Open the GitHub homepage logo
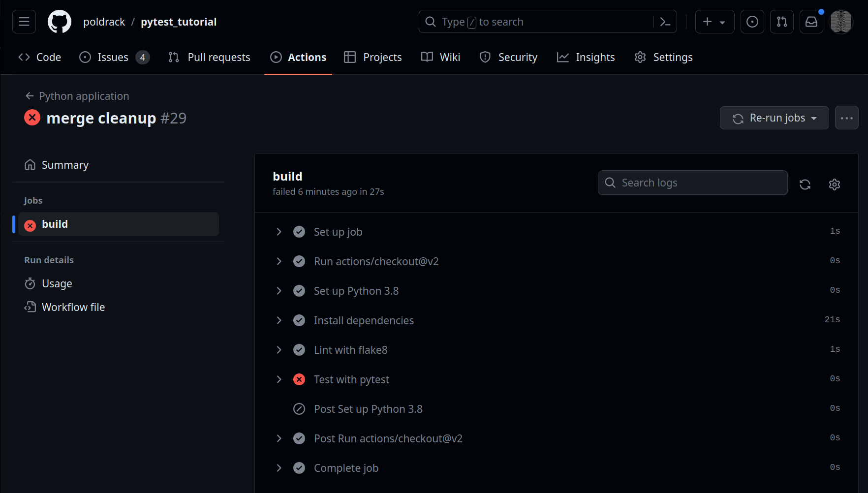The width and height of the screenshot is (868, 493). 59,22
